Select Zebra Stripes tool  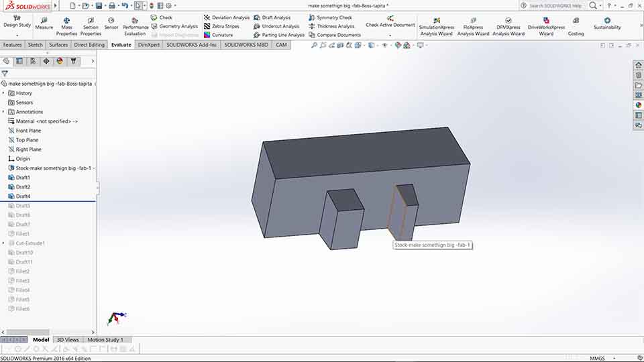pos(221,26)
